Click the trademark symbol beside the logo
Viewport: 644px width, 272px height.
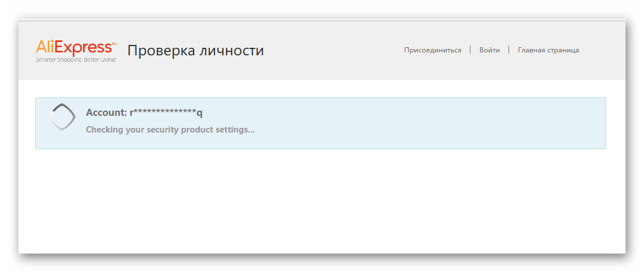pos(114,43)
